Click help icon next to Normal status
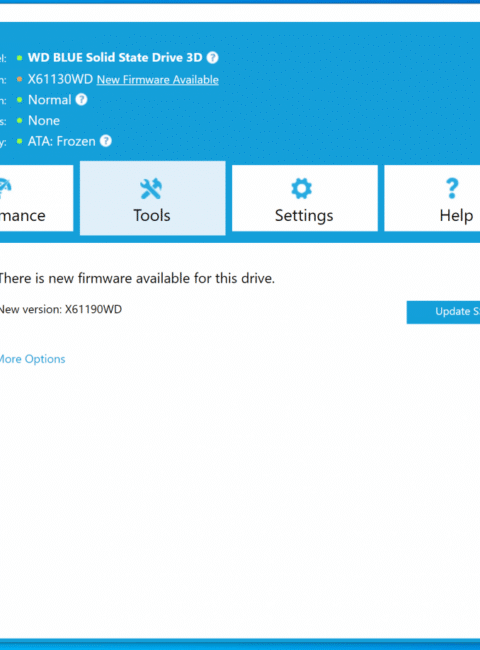The width and height of the screenshot is (480, 650). tap(82, 99)
